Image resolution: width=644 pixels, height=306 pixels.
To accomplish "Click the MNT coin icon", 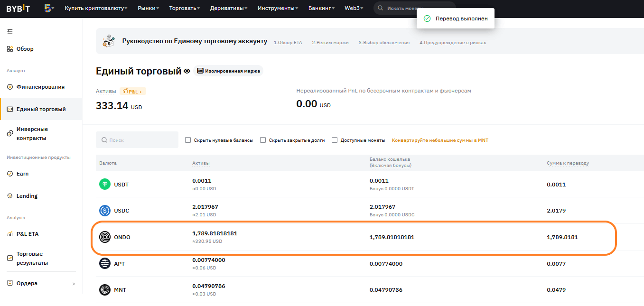I will [105, 290].
